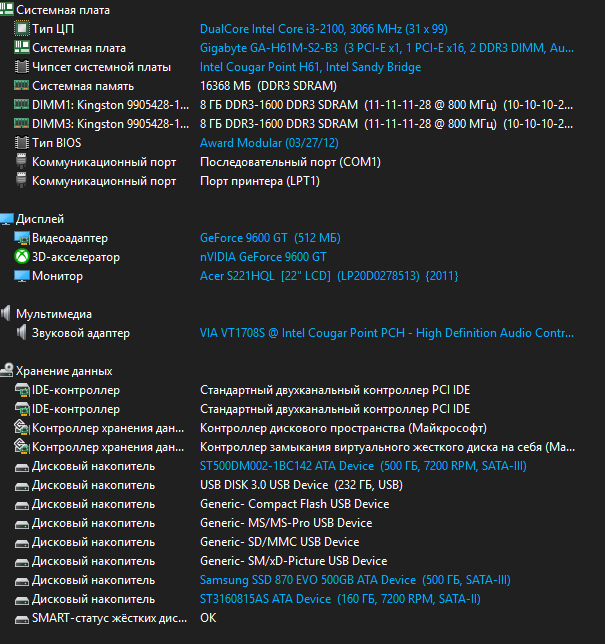605x644 pixels.
Task: Open the Samsung SSD 870 EVO 500GB link
Action: click(x=355, y=580)
